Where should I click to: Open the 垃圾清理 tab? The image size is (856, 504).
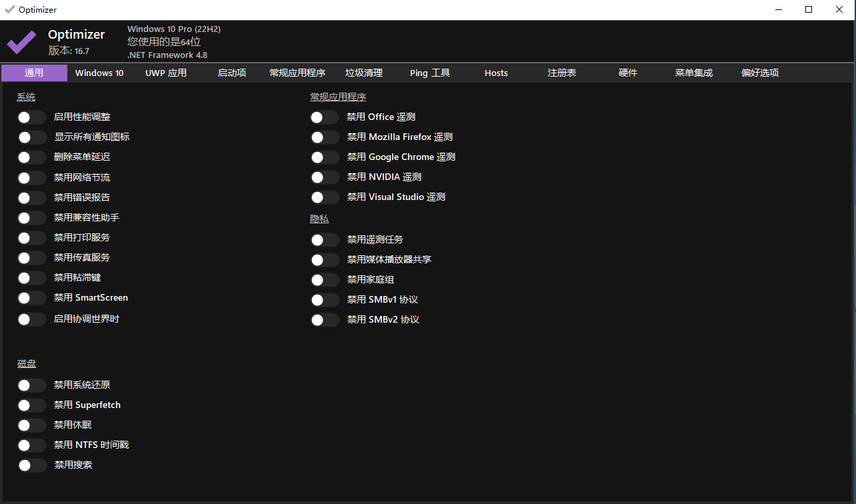click(364, 73)
